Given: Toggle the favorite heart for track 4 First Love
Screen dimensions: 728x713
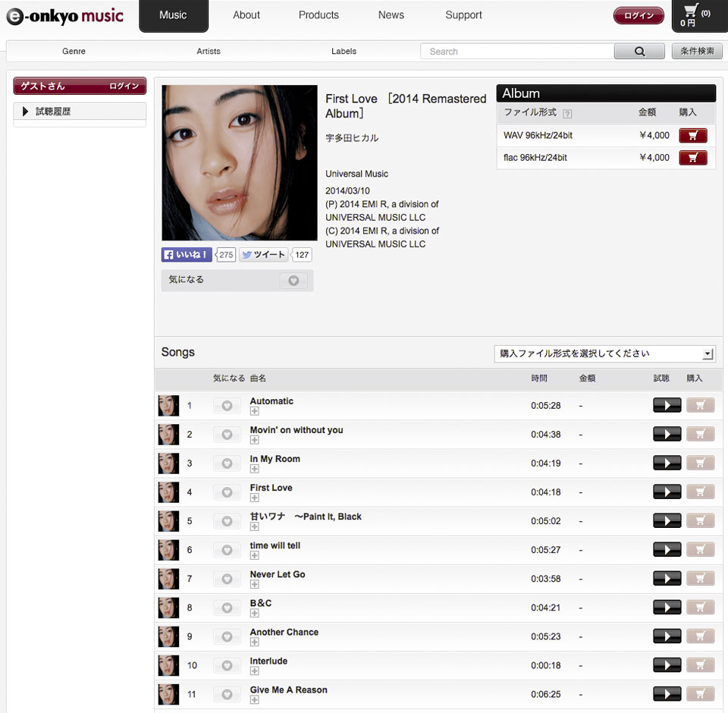Looking at the screenshot, I should [227, 492].
